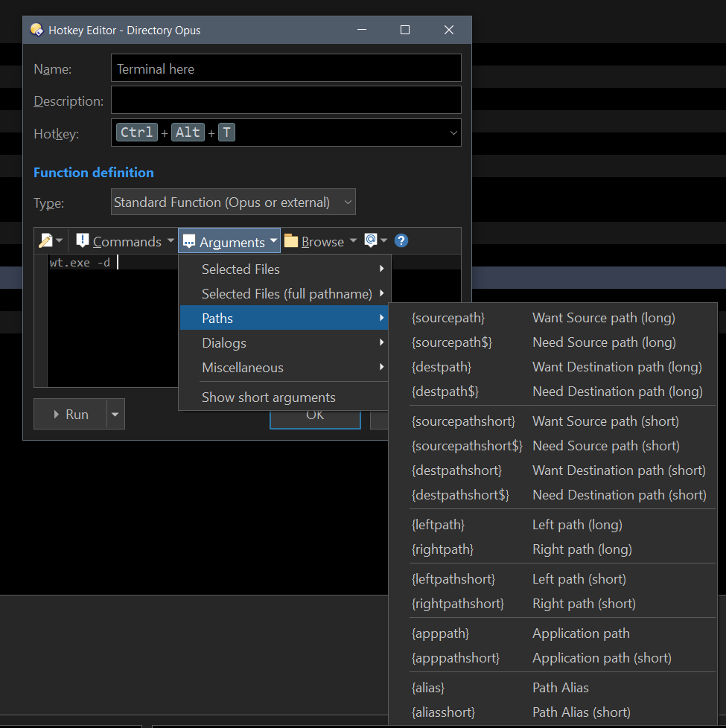The width and height of the screenshot is (726, 728).
Task: Open the Dialogs submenu
Action: (x=284, y=342)
